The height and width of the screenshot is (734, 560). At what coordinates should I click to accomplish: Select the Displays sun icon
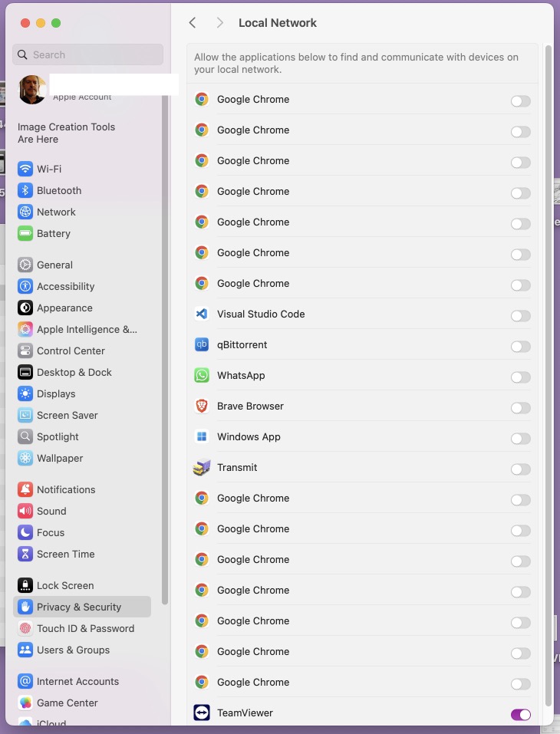coord(25,394)
